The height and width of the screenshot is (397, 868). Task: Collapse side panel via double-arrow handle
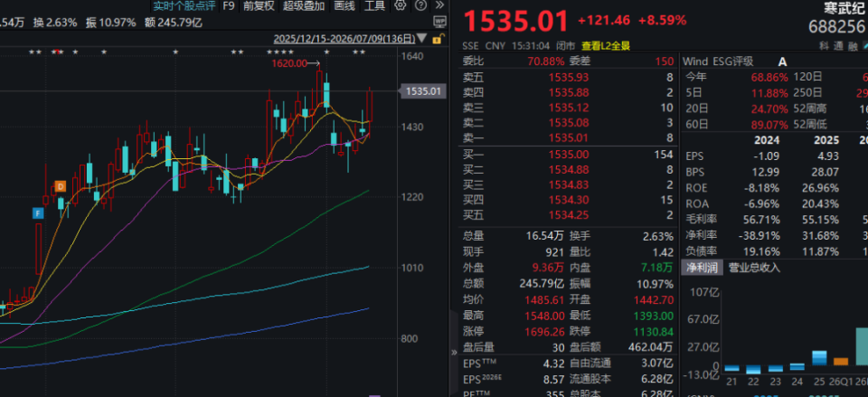click(x=455, y=352)
